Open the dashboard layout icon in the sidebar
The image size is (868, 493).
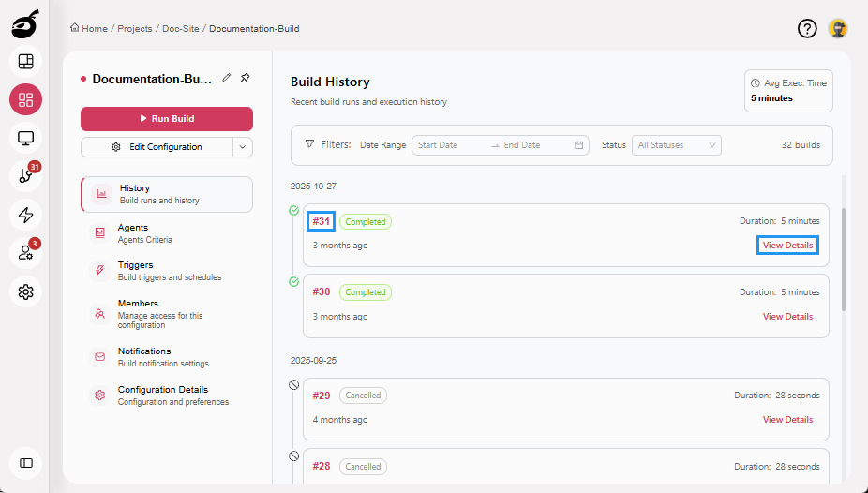[x=25, y=62]
